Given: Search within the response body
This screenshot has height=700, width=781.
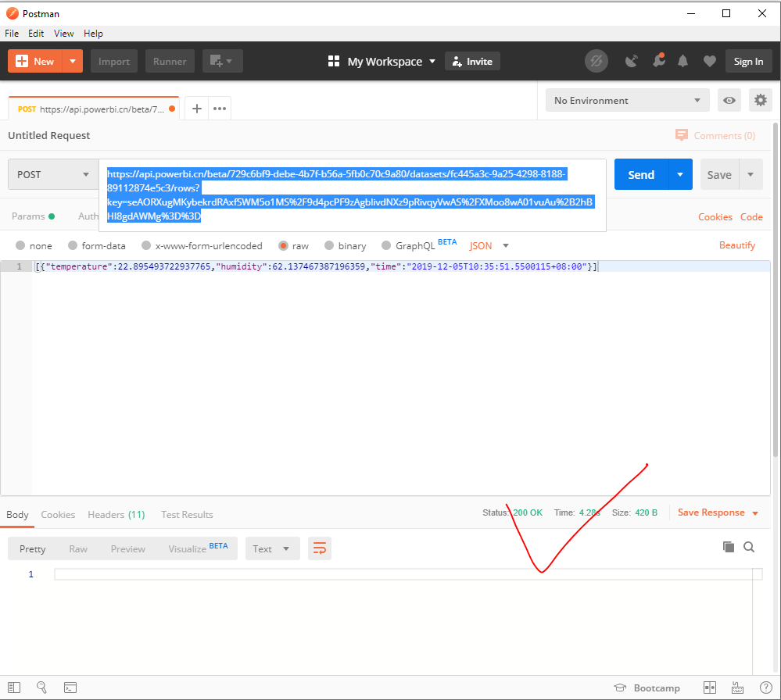Looking at the screenshot, I should [749, 547].
